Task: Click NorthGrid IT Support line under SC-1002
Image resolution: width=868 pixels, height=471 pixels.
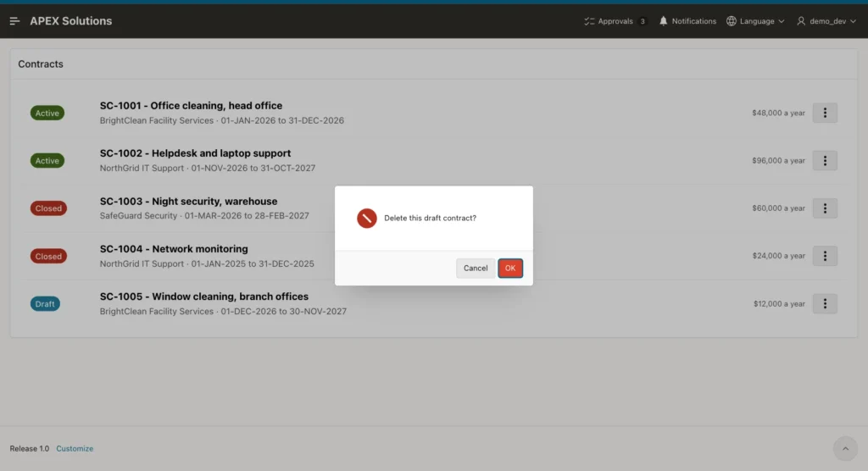Action: coord(208,168)
